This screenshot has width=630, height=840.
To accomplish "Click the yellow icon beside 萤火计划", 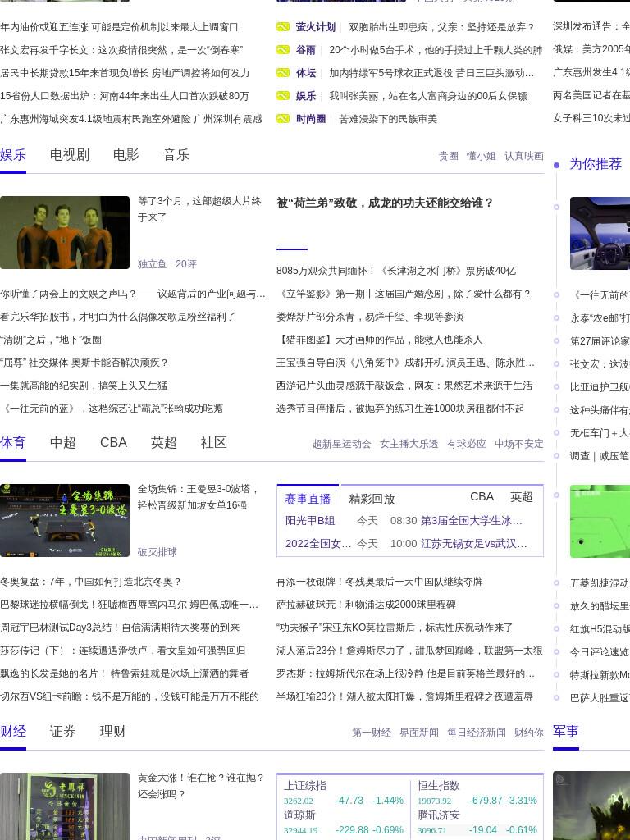I will point(283,27).
